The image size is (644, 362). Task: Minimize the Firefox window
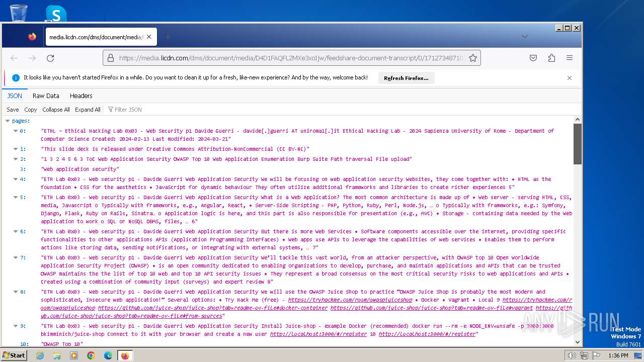tap(559, 28)
